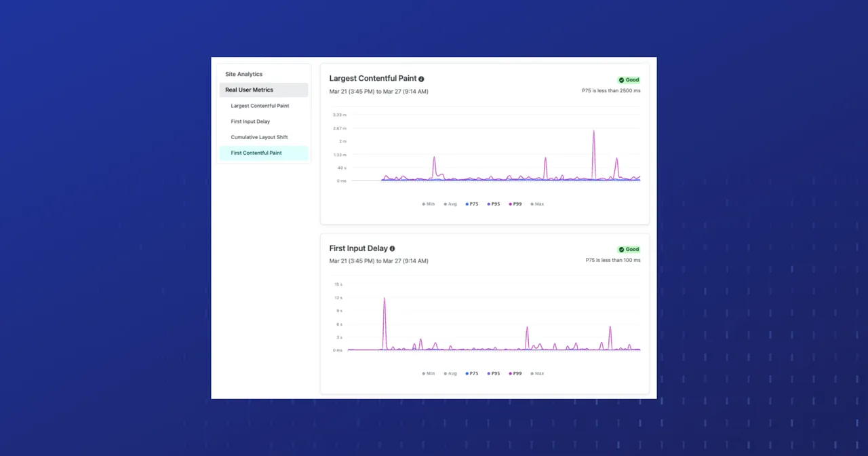Click the P75 color dot in First Input Delay legend
The width and height of the screenshot is (868, 456).
pos(467,373)
